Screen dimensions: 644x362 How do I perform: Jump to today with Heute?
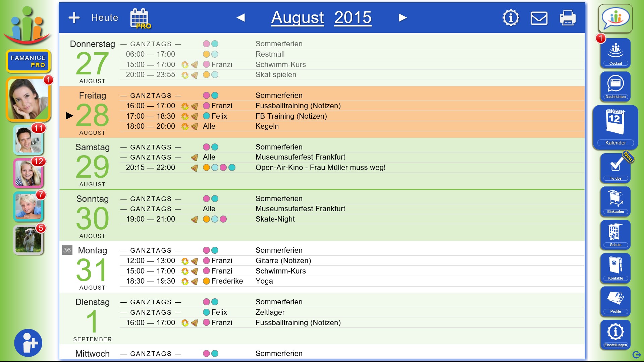click(x=105, y=17)
